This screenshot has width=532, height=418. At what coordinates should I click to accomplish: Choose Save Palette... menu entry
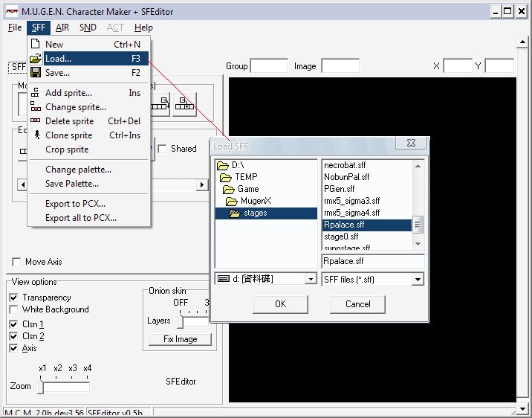(89, 184)
